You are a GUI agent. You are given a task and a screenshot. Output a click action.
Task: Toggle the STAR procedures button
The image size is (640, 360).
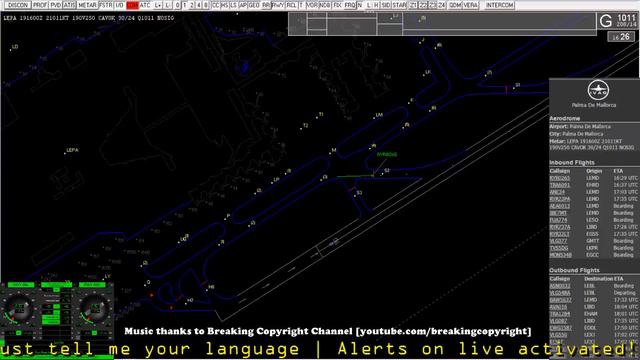pos(399,5)
